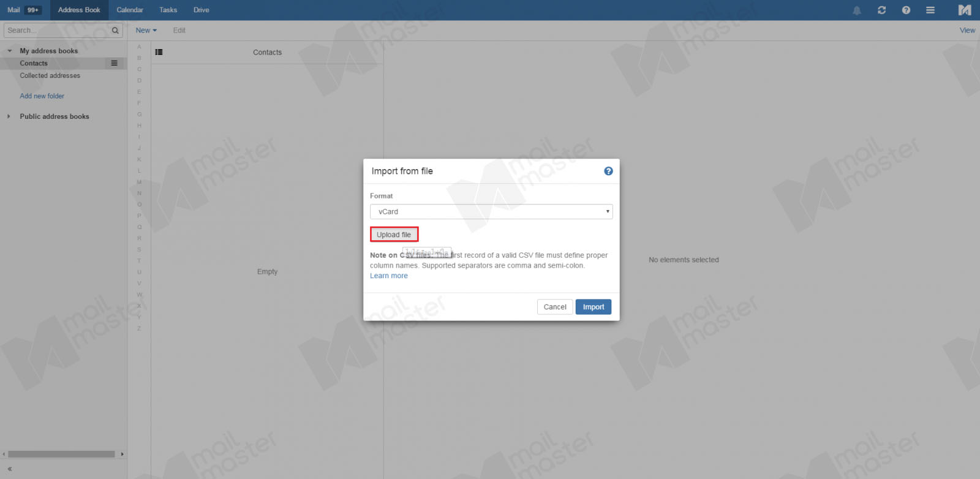Switch to the Drive tab

coord(201,10)
